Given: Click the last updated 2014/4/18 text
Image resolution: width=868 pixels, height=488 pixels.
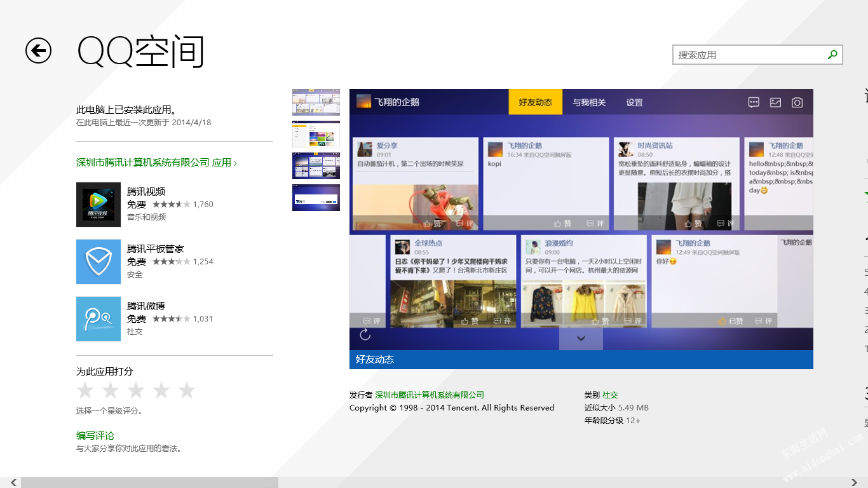Looking at the screenshot, I should tap(144, 122).
